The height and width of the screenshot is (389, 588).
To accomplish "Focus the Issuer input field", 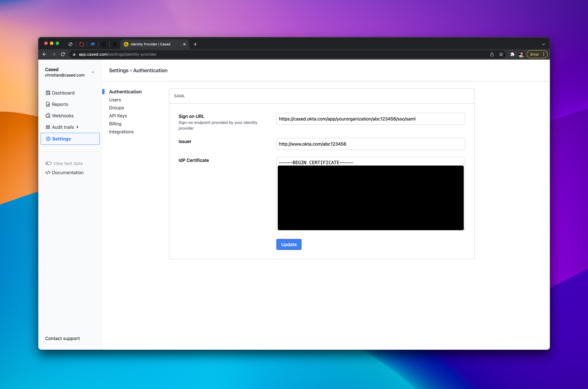I will pos(370,144).
